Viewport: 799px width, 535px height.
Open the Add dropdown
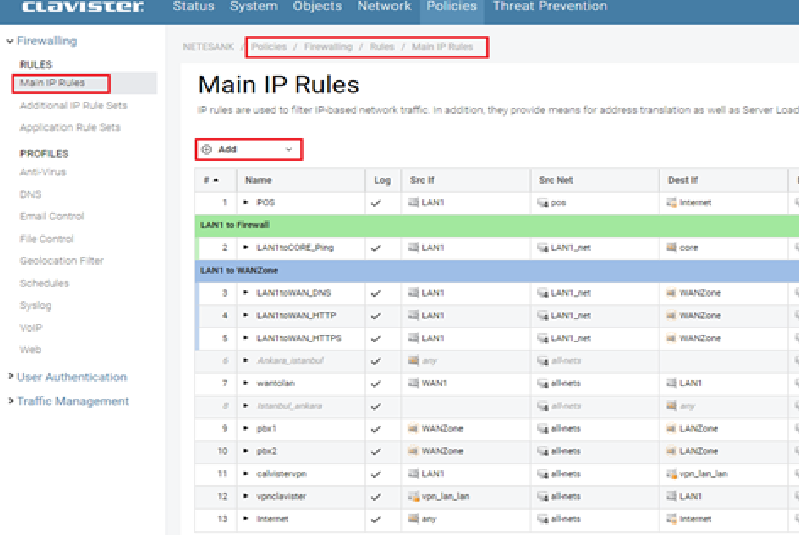[x=248, y=149]
